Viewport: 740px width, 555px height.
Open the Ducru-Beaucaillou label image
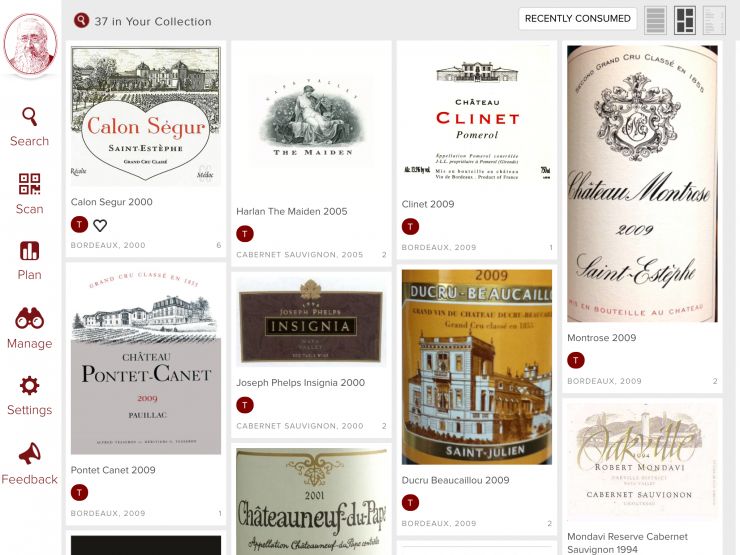point(477,367)
